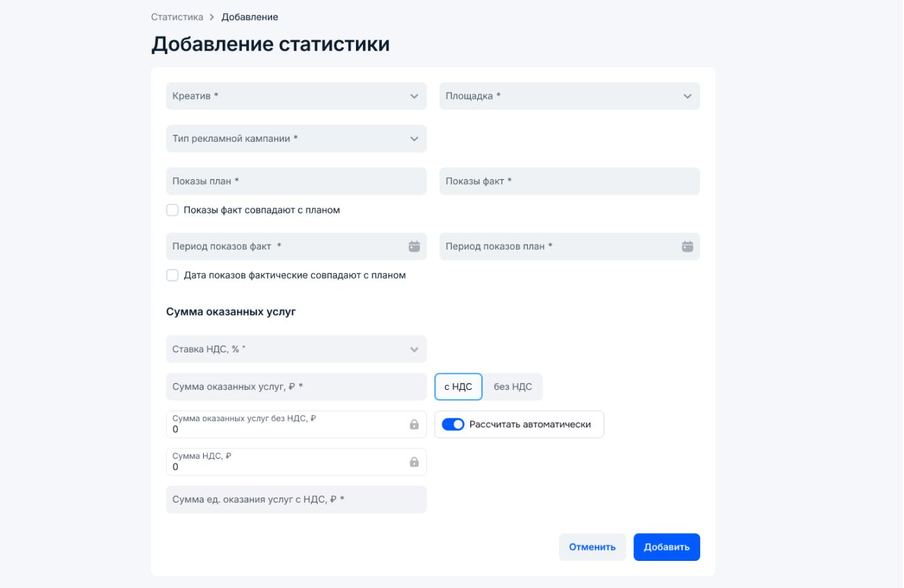The image size is (904, 588).
Task: Toggle Рассчитать автоматически switch
Action: pos(453,425)
